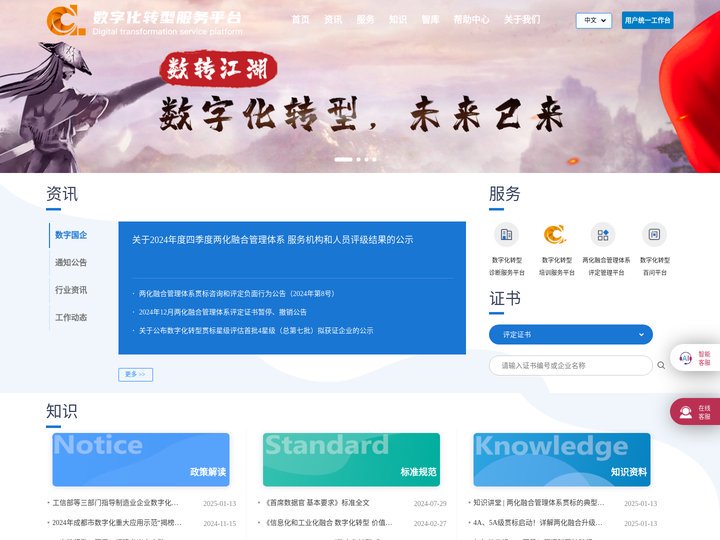This screenshot has height=540, width=720.
Task: Open 智库 in the top navigation
Action: click(x=430, y=19)
